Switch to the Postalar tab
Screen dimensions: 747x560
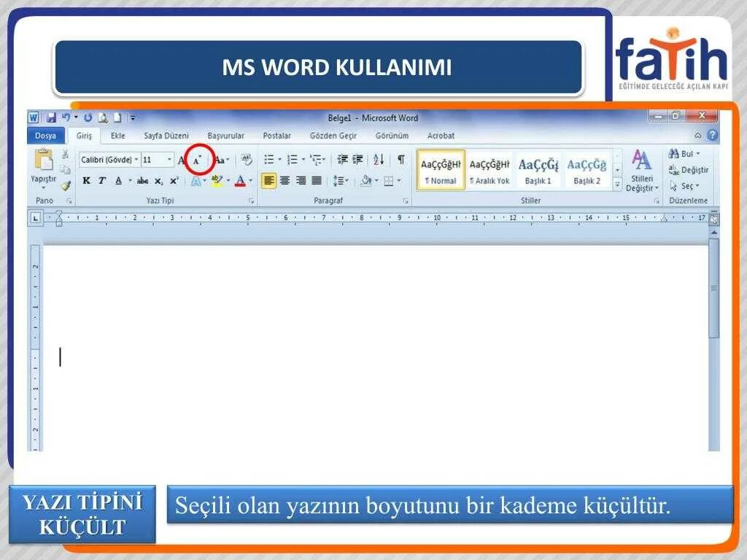pos(276,136)
